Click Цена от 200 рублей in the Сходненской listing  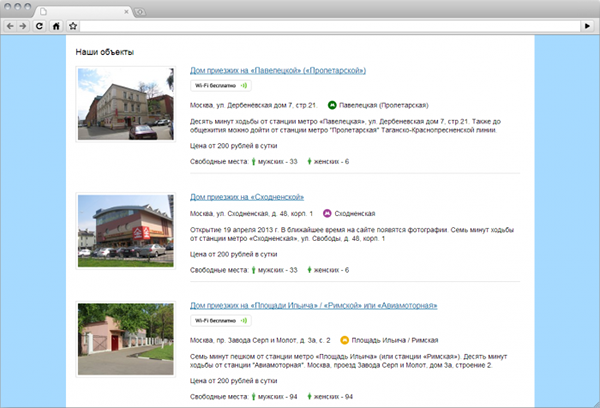233,254
